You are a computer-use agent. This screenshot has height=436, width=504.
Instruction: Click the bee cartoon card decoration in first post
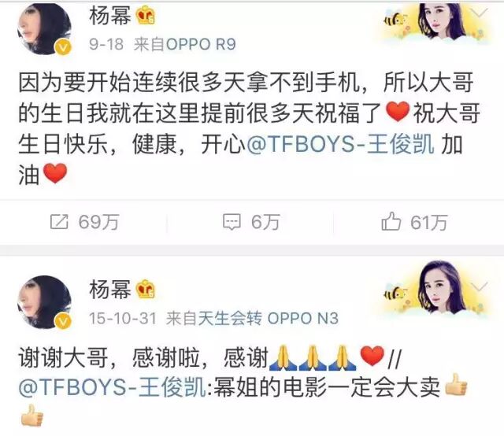click(x=395, y=21)
